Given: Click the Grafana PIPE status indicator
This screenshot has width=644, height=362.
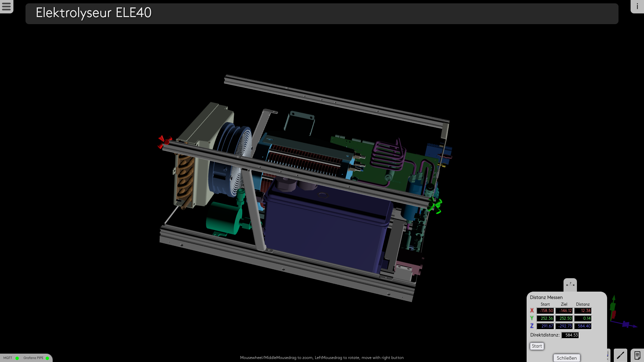Looking at the screenshot, I should (x=47, y=358).
